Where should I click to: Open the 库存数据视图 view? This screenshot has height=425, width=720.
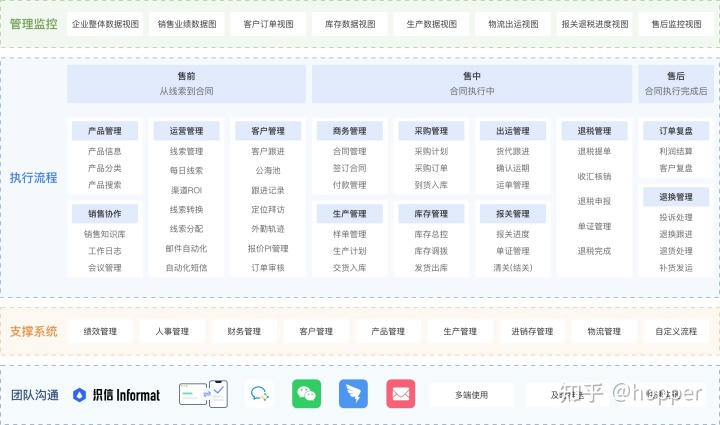coord(350,23)
